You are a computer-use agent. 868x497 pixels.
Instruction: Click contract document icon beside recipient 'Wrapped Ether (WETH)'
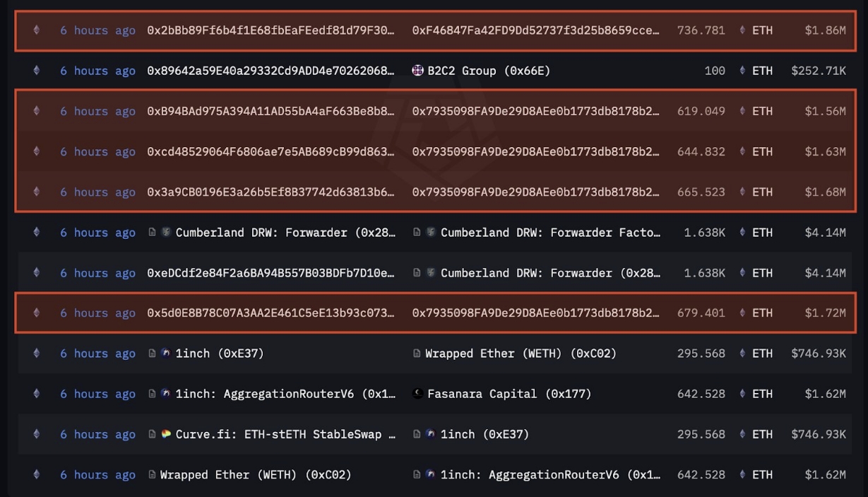coord(417,353)
